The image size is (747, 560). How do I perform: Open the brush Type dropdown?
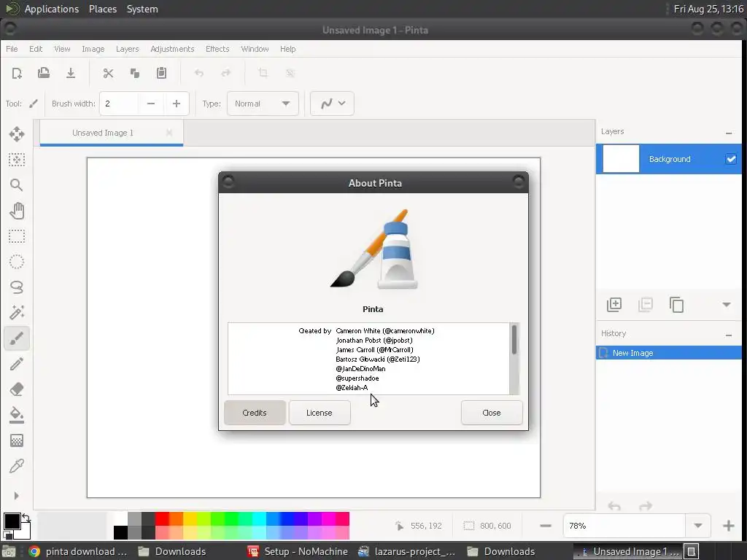point(263,104)
